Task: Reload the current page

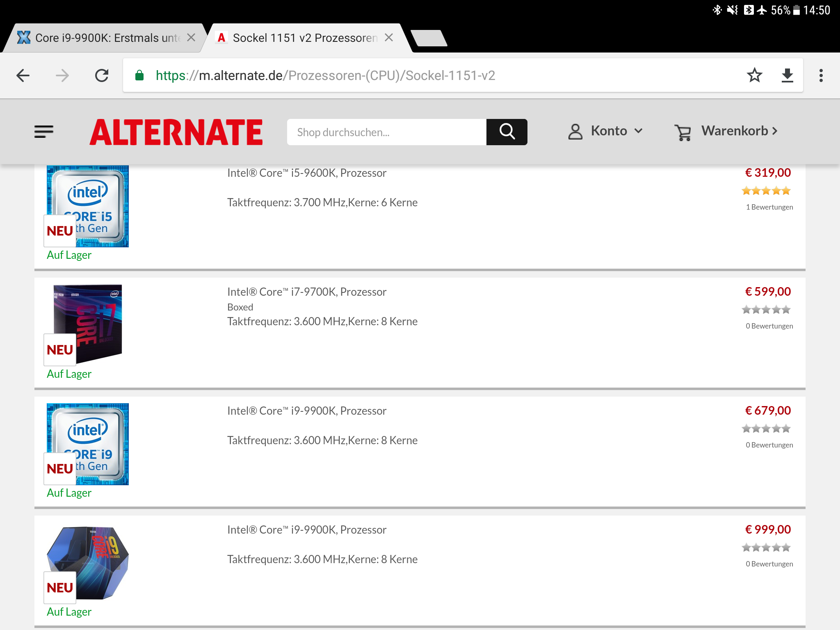Action: [x=102, y=75]
